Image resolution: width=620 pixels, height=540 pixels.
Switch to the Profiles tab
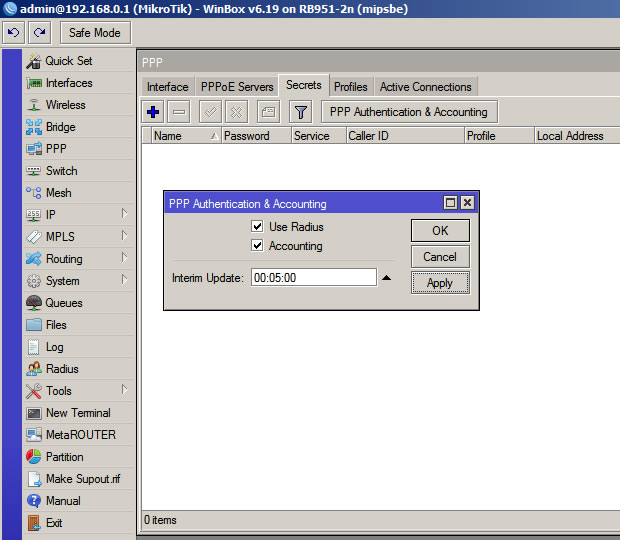pyautogui.click(x=350, y=87)
